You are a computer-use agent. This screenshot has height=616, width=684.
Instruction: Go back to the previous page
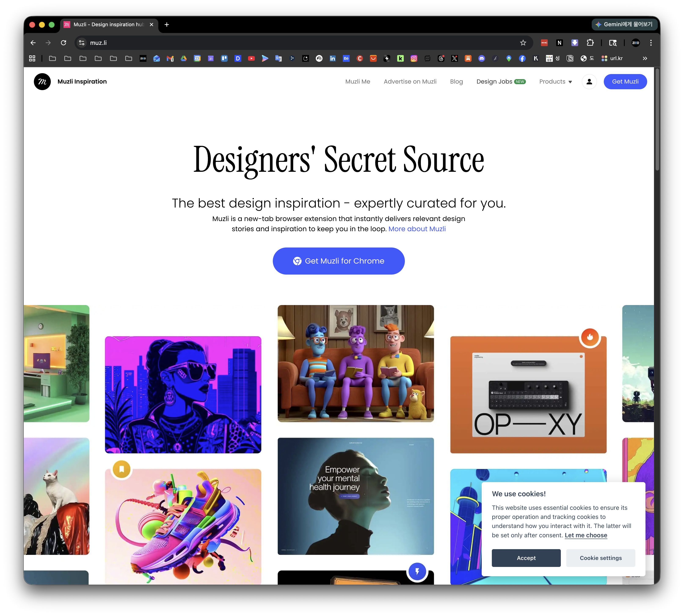pos(33,43)
